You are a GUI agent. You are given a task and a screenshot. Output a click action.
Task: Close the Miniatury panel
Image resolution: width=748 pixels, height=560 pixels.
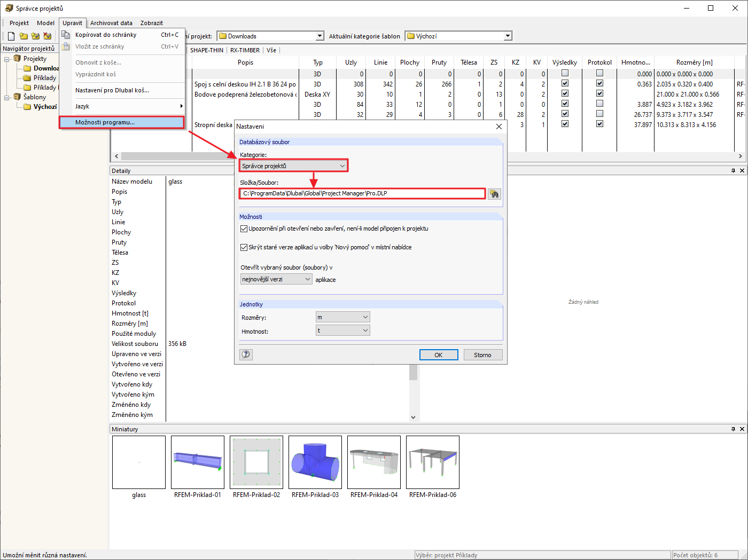(742, 429)
